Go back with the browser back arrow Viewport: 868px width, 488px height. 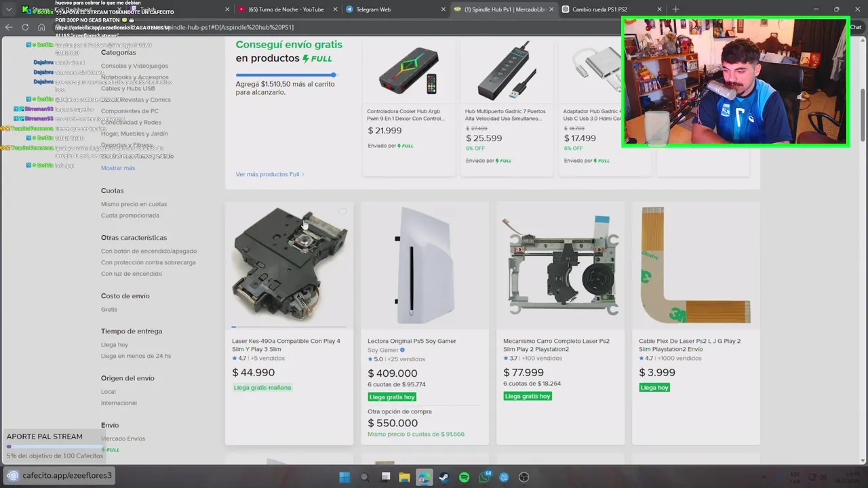tap(9, 27)
